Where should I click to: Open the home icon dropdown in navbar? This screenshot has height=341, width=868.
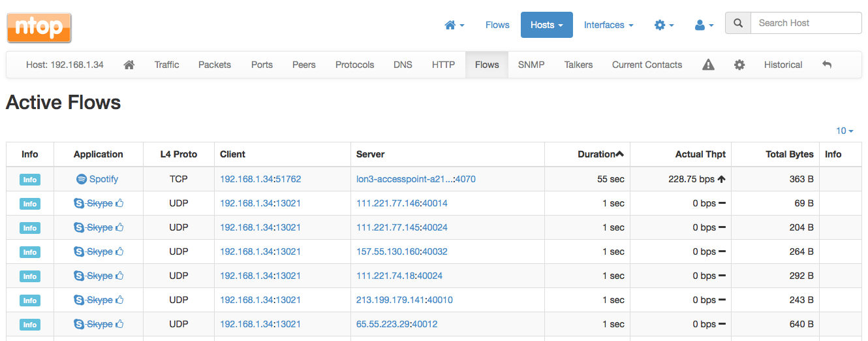click(454, 25)
